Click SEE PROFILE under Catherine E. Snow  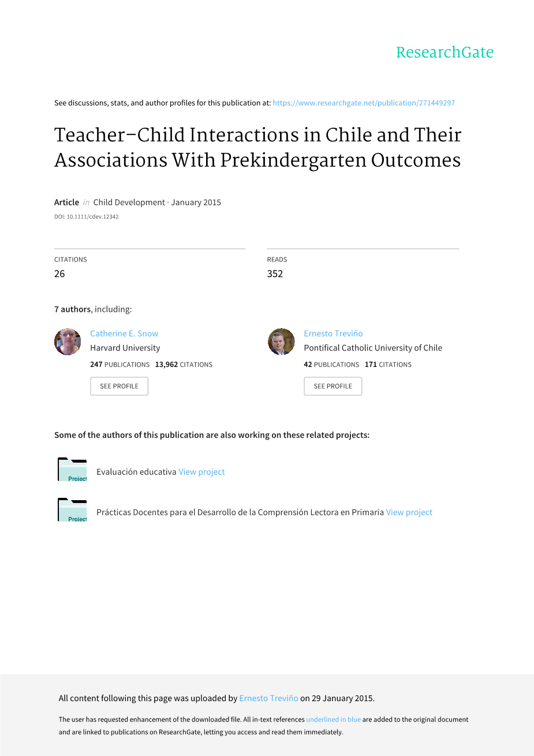119,386
